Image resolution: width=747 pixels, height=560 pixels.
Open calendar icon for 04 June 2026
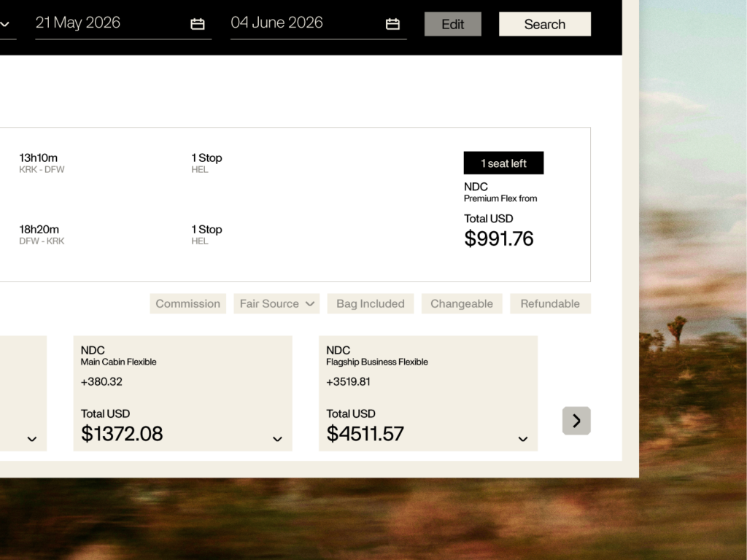click(x=392, y=24)
